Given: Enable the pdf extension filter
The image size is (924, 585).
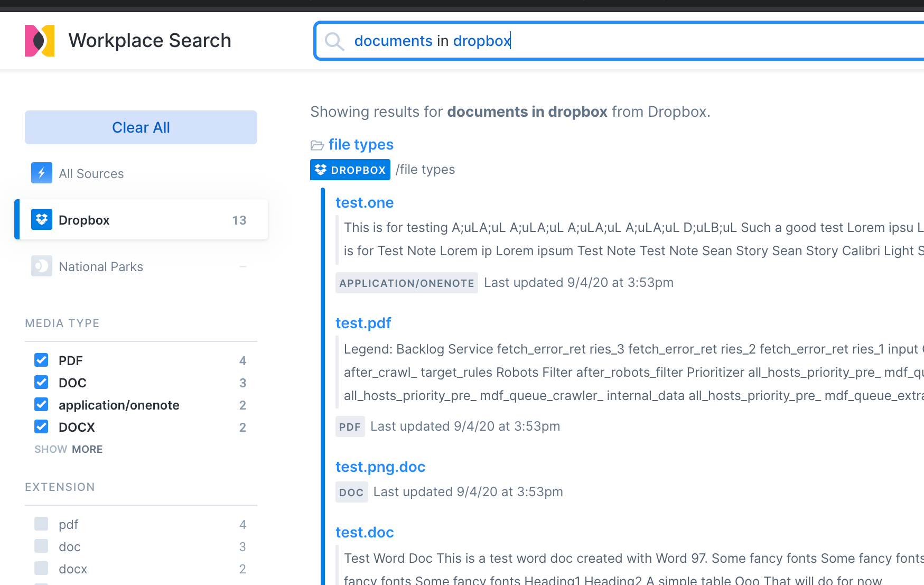Looking at the screenshot, I should tap(41, 524).
